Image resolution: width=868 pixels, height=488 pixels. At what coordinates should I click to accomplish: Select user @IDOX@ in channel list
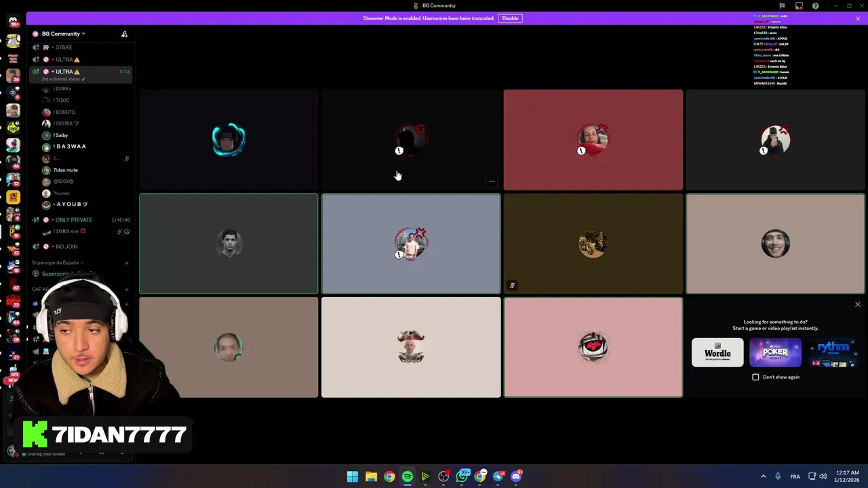point(63,182)
